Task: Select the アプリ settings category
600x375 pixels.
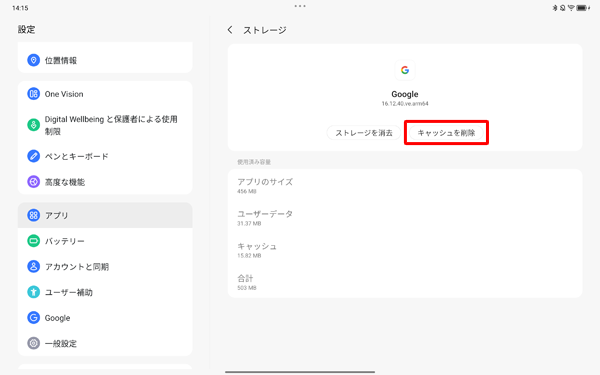Action: tap(105, 215)
